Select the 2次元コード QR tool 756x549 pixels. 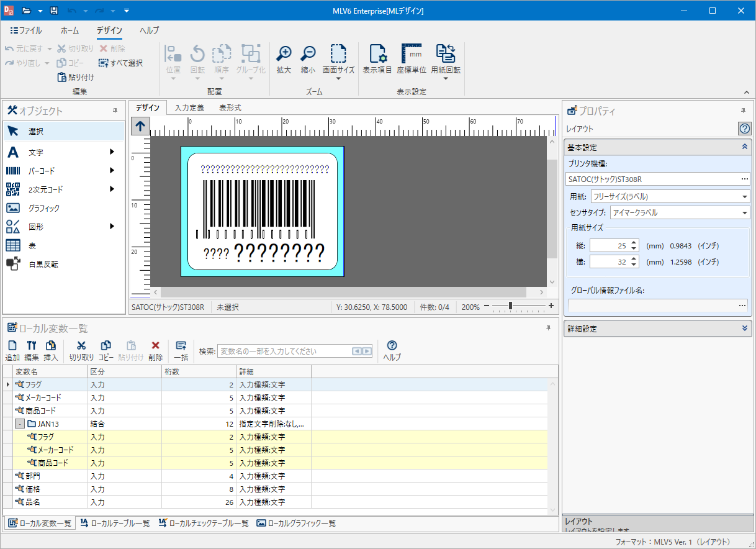point(63,189)
